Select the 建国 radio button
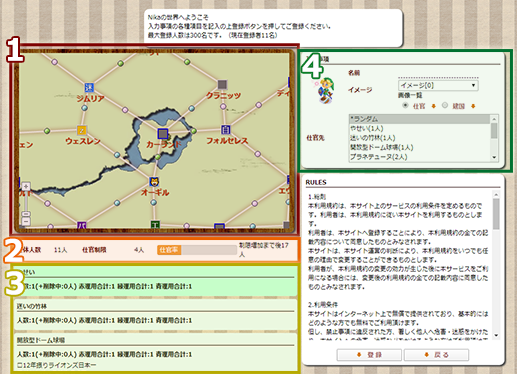The width and height of the screenshot is (517, 374). coord(445,105)
